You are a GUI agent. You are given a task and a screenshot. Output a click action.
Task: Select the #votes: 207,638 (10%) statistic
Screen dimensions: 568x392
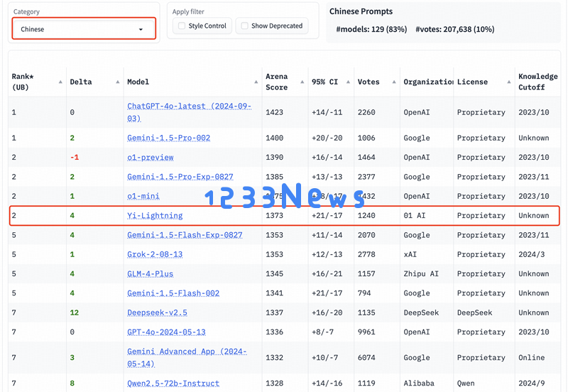click(x=454, y=29)
